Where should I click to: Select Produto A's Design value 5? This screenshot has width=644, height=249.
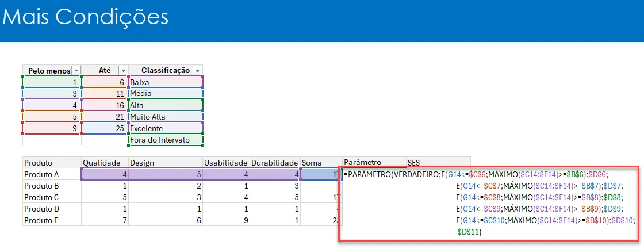(166, 174)
